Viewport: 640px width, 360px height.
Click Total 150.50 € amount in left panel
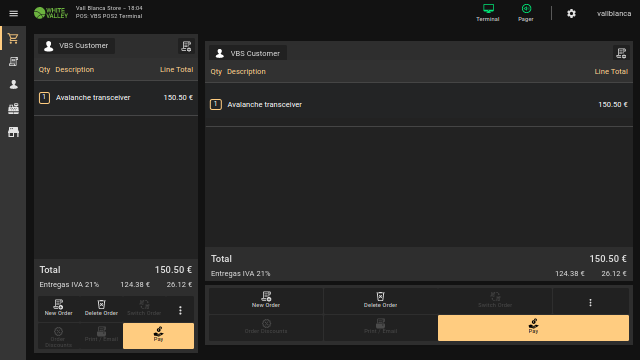pos(173,270)
